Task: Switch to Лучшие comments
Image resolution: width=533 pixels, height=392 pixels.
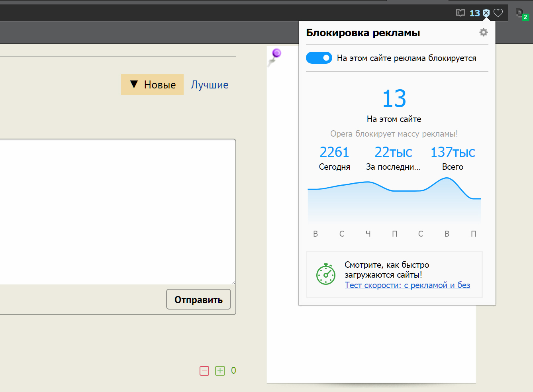Action: pyautogui.click(x=210, y=85)
